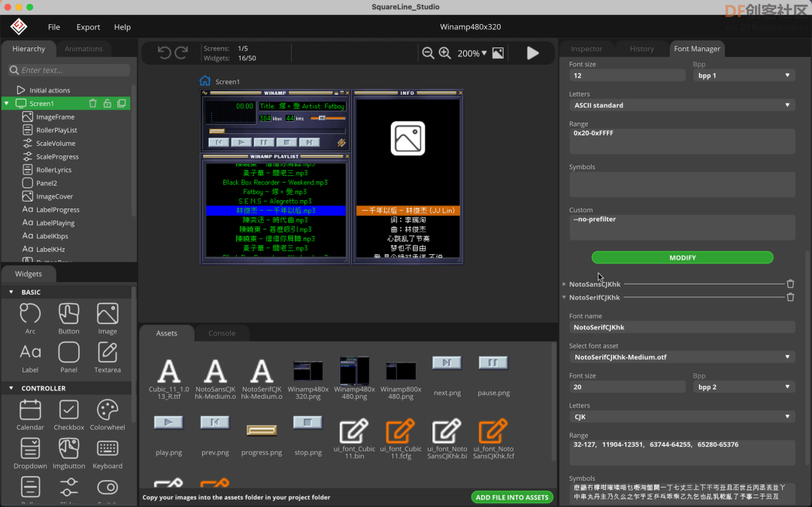Collapse the BASIC widgets section
812x507 pixels.
point(11,292)
